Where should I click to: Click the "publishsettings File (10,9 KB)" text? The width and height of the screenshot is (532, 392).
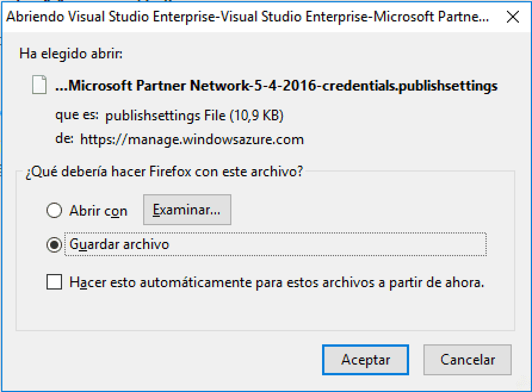pos(194,116)
